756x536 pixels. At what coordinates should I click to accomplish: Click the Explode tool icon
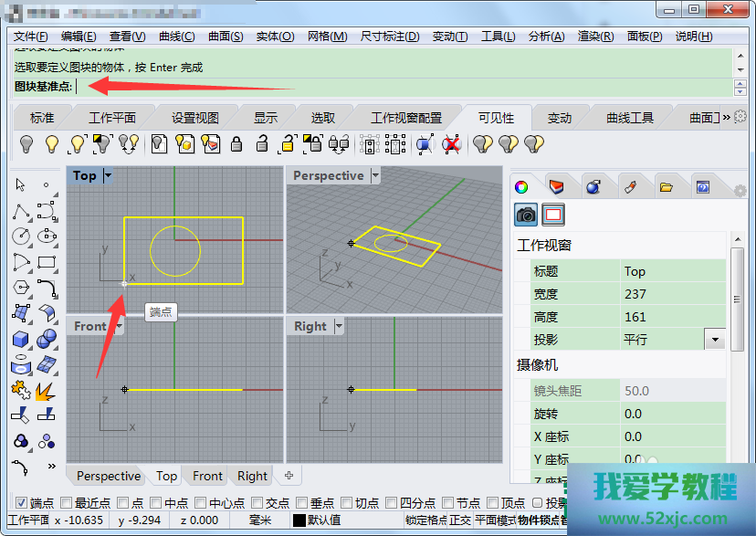(47, 391)
